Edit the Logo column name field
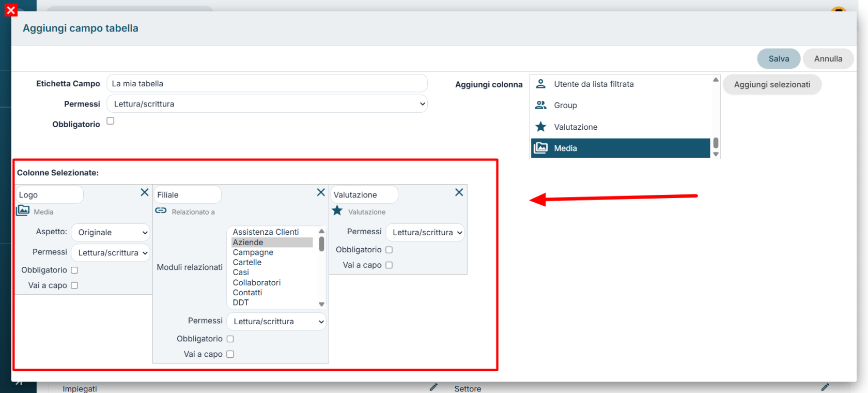This screenshot has width=868, height=393. point(50,195)
